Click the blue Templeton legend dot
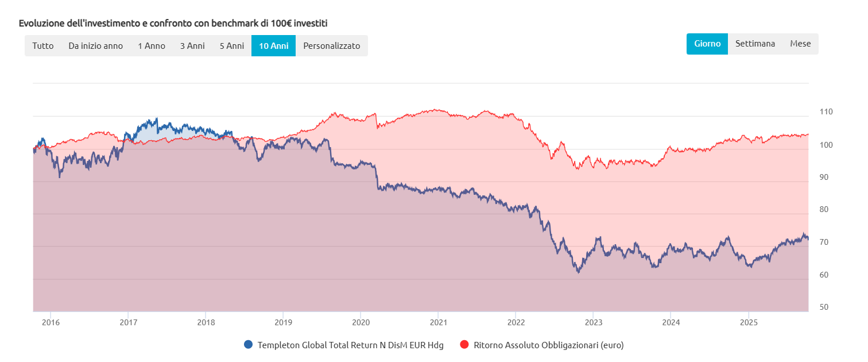The width and height of the screenshot is (868, 362). 248,345
